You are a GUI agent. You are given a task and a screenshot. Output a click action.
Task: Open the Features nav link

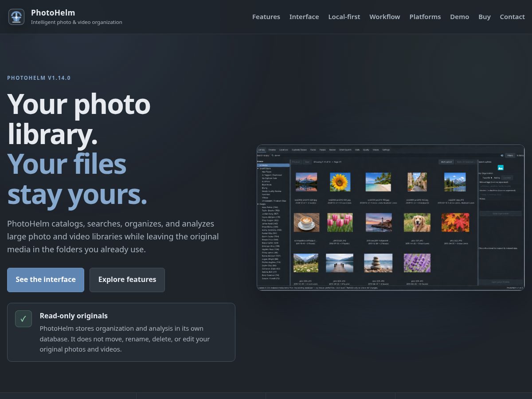[266, 17]
